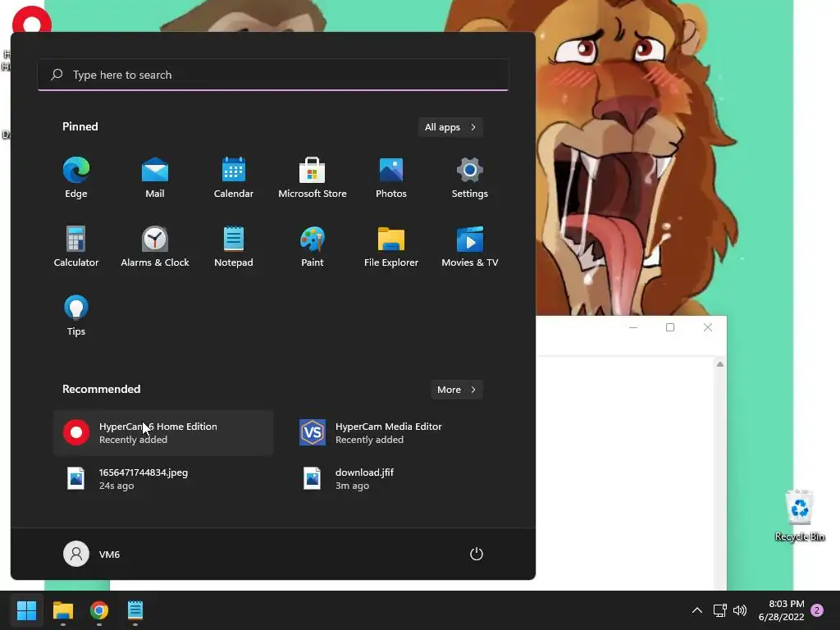840x630 pixels.
Task: Show hidden icons tray chevron
Action: (x=697, y=610)
